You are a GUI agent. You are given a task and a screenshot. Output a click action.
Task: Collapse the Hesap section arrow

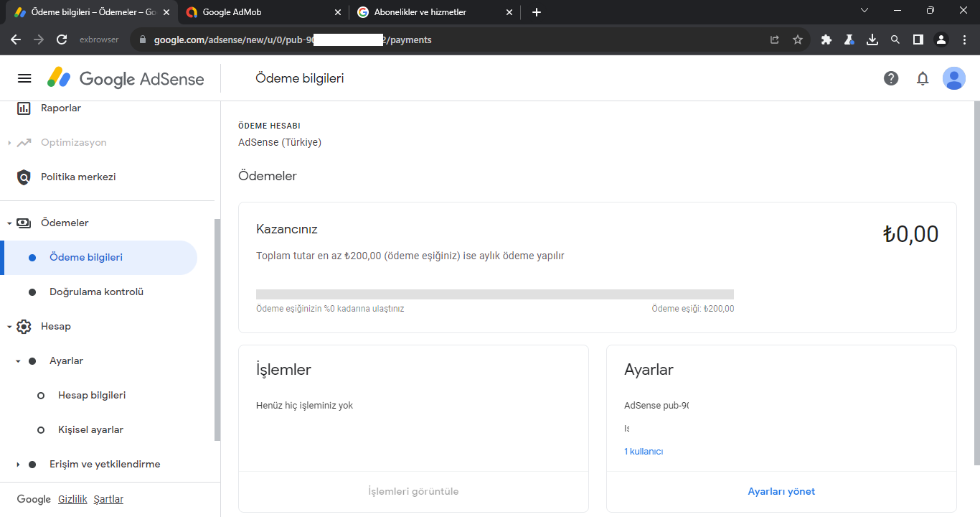click(9, 327)
